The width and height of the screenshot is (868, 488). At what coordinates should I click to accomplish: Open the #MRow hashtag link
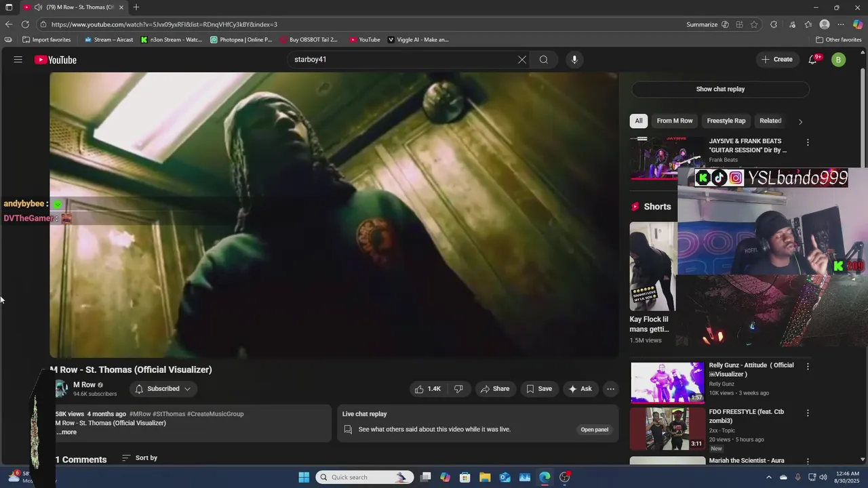pos(140,414)
